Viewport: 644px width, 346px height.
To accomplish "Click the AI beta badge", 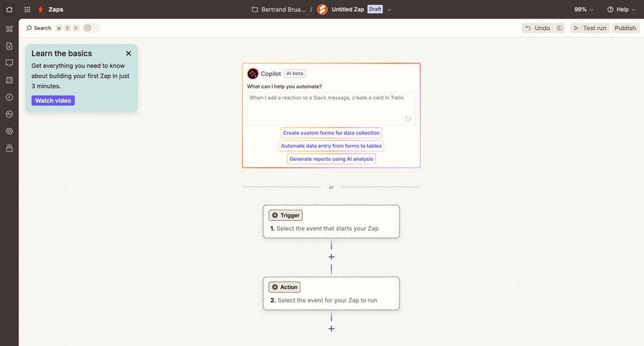I will click(x=295, y=74).
